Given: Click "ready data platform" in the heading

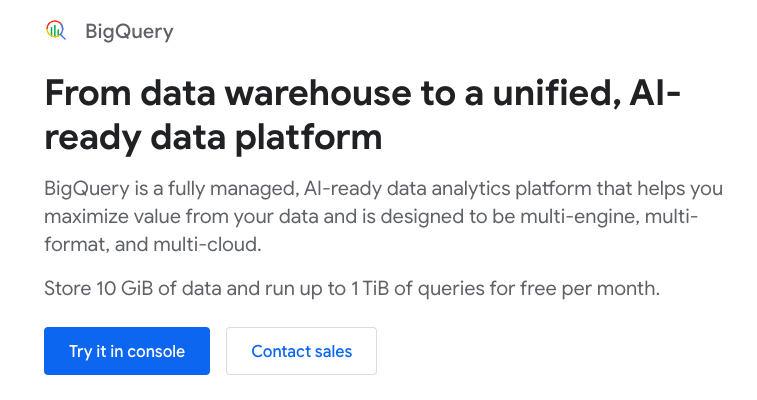Looking at the screenshot, I should tap(213, 138).
